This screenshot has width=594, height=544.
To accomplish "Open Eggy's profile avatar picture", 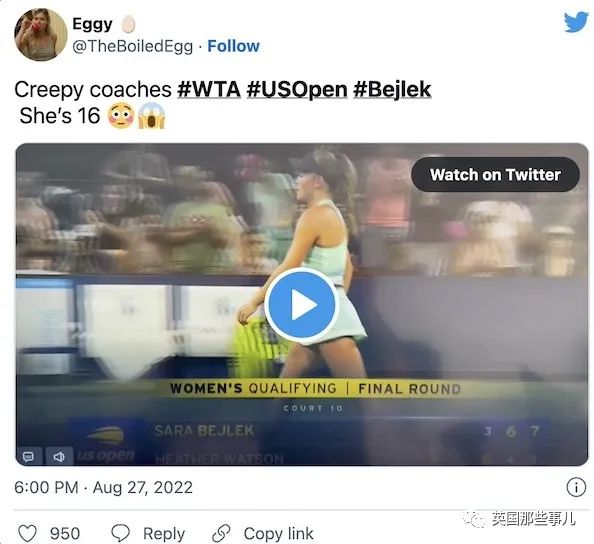I will (41, 34).
